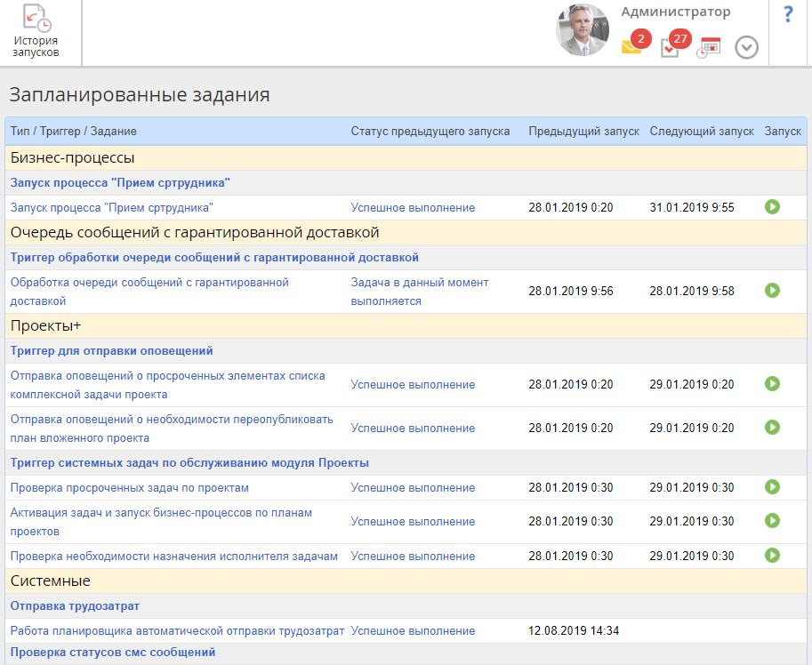Image resolution: width=812 pixels, height=665 pixels.
Task: Collapse the Системные group header
Action: 50,581
